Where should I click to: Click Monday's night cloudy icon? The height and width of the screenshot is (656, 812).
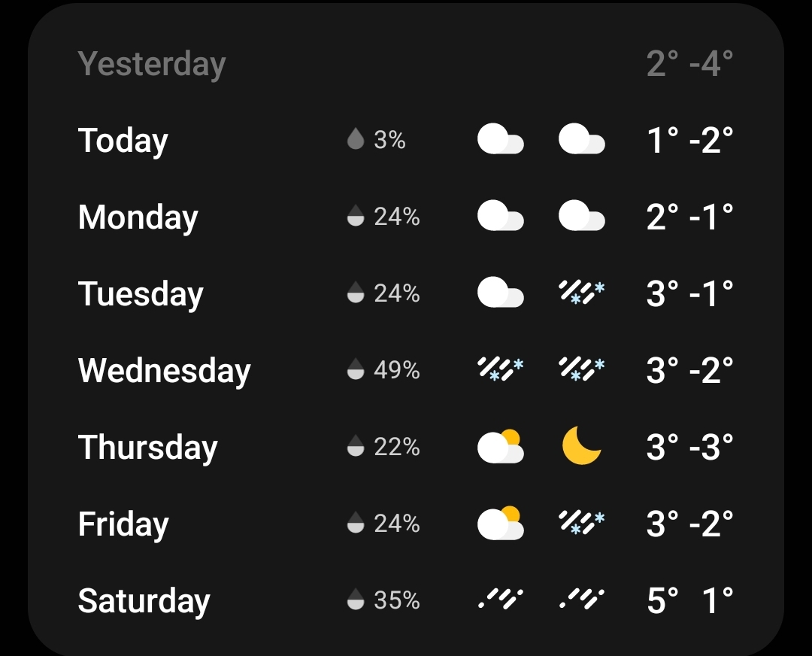tap(581, 217)
